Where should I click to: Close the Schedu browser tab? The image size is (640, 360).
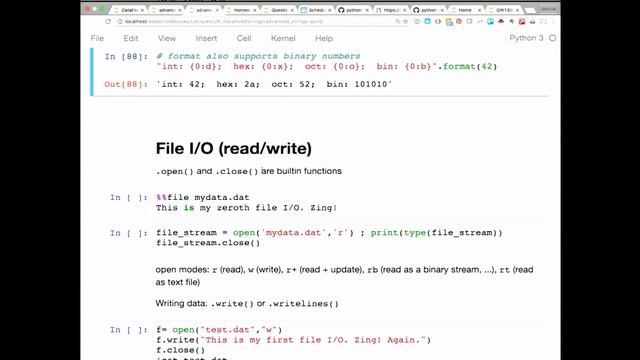330,10
